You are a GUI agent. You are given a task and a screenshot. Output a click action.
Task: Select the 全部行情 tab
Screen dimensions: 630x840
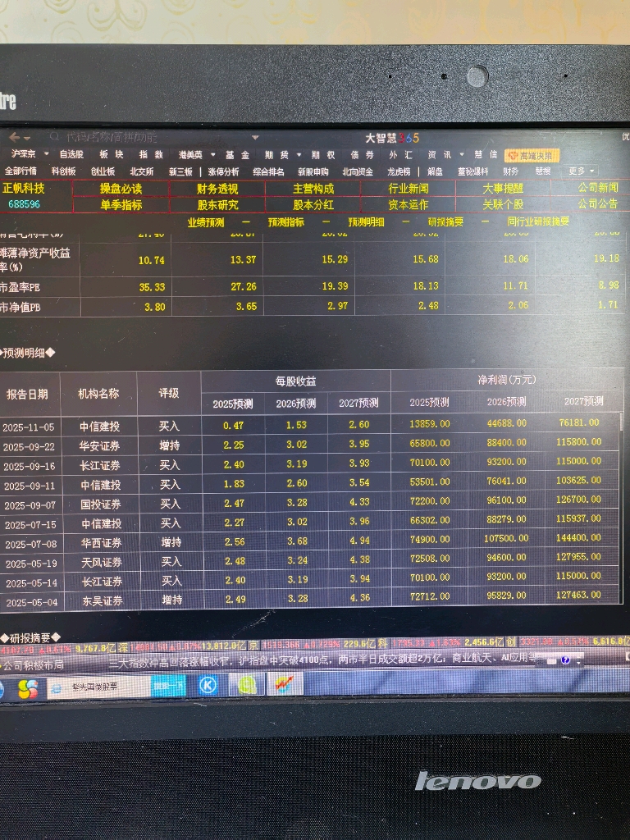click(21, 171)
